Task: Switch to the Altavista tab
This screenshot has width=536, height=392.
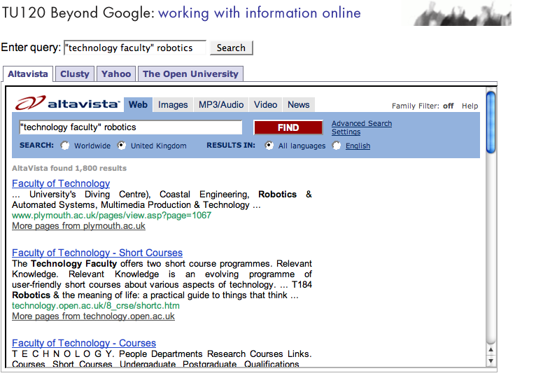Action: click(x=28, y=74)
